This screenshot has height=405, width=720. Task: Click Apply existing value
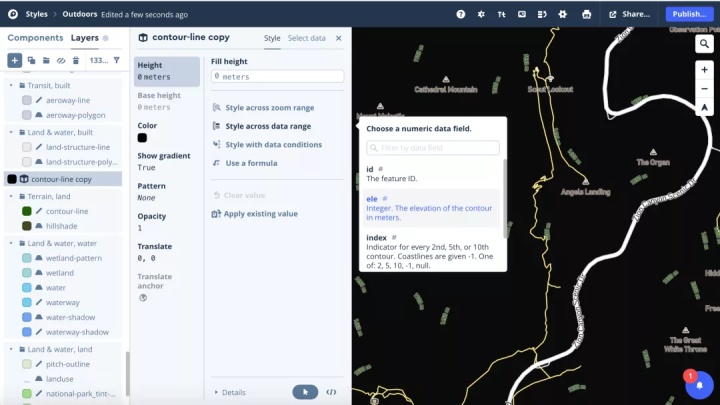coord(261,214)
